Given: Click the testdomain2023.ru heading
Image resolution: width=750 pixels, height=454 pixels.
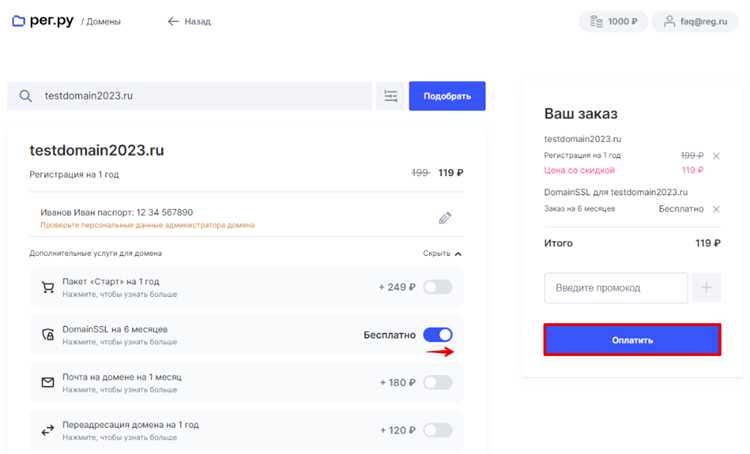Looking at the screenshot, I should point(97,150).
